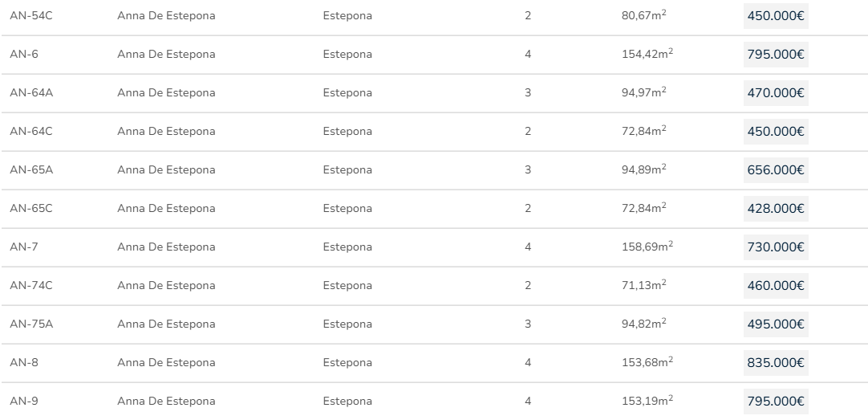Select the 495.000€ price button

(775, 324)
